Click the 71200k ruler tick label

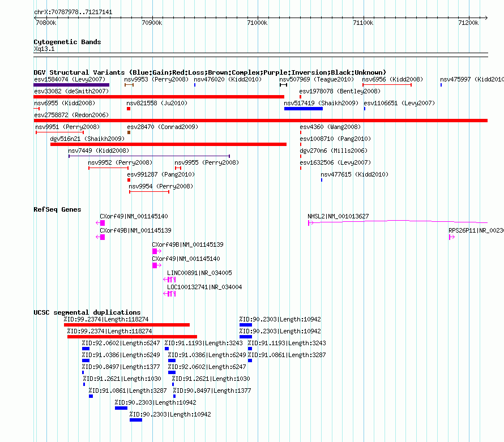click(468, 23)
